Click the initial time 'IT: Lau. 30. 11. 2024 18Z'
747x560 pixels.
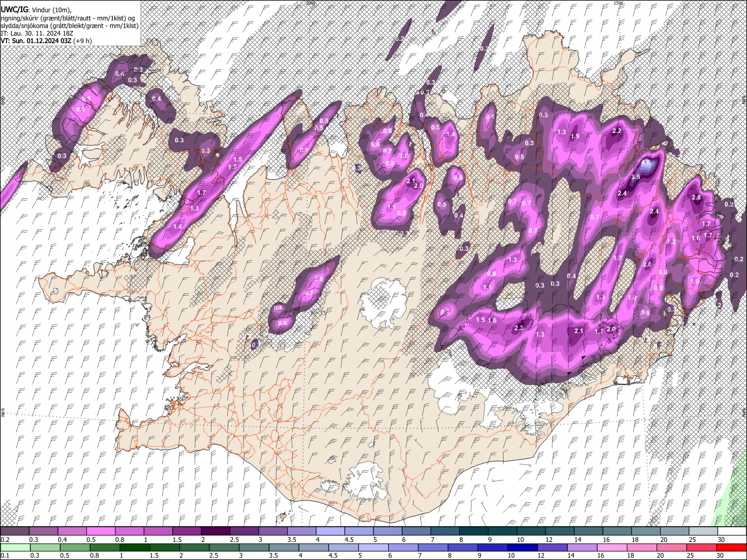36,33
